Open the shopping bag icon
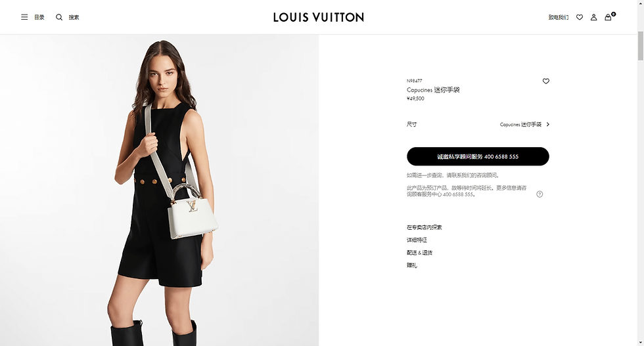 pyautogui.click(x=609, y=17)
